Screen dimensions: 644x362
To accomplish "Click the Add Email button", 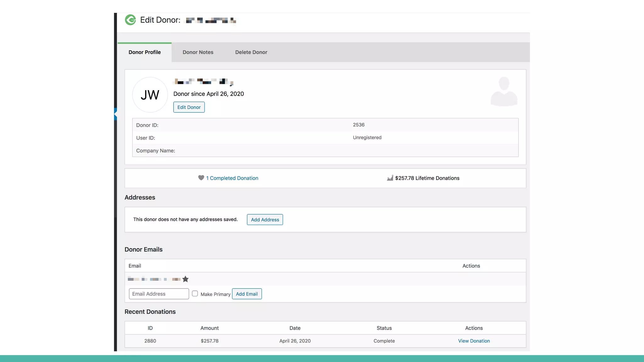I will [247, 294].
